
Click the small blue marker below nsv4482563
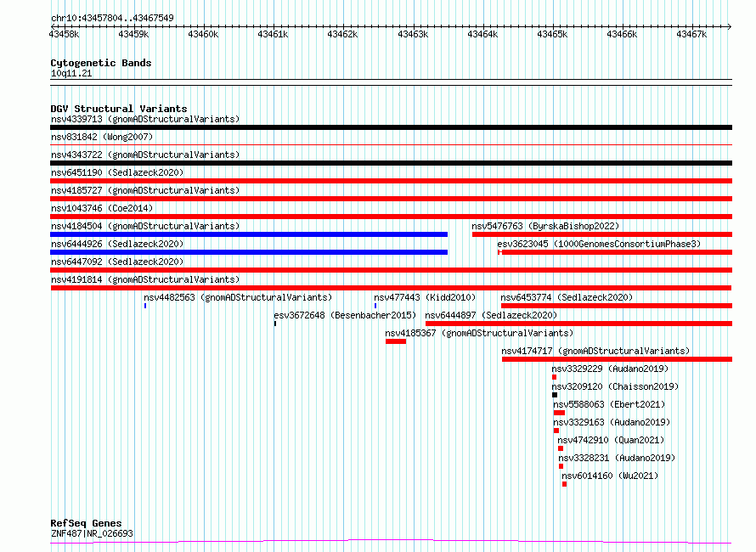(145, 306)
